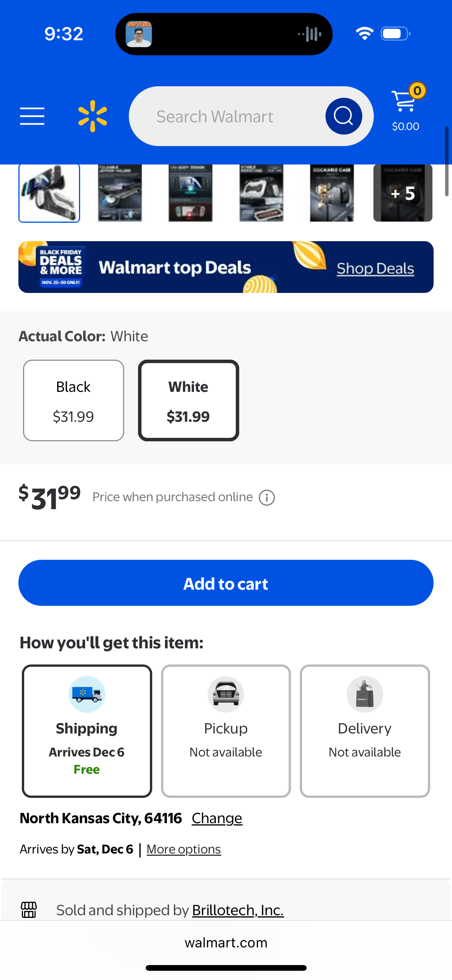The height and width of the screenshot is (980, 452).
Task: Open the Shop Deals banner link
Action: (x=375, y=268)
